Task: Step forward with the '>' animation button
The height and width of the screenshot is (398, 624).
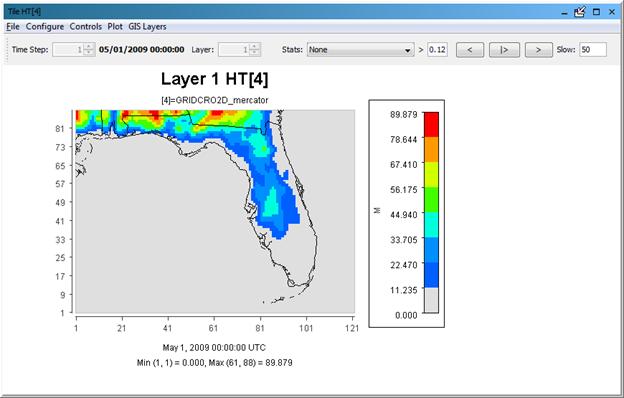Action: coord(538,50)
